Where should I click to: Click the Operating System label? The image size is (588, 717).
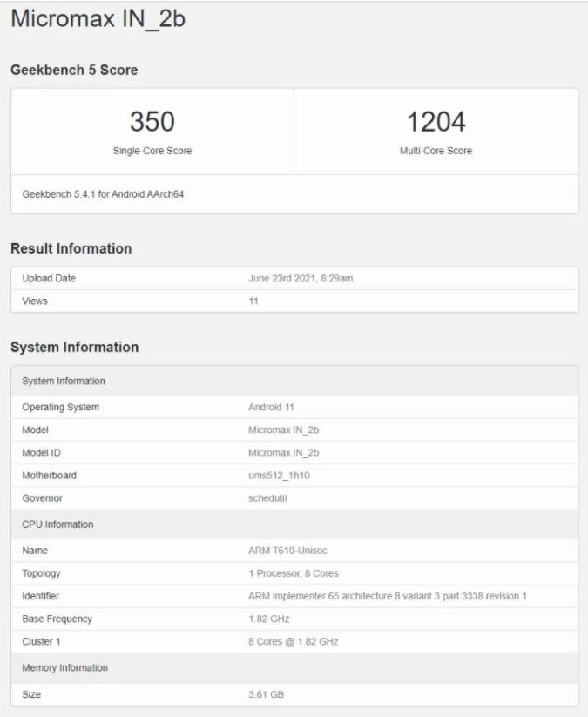[x=60, y=407]
